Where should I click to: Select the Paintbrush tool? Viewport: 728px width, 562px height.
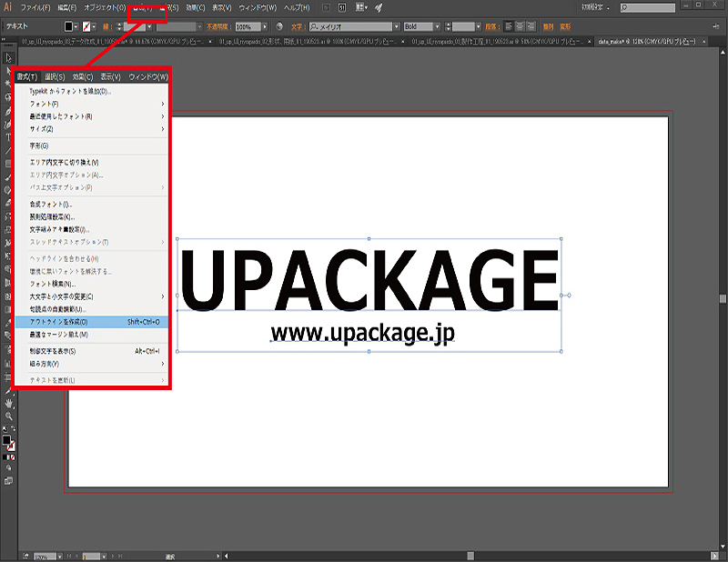8,176
